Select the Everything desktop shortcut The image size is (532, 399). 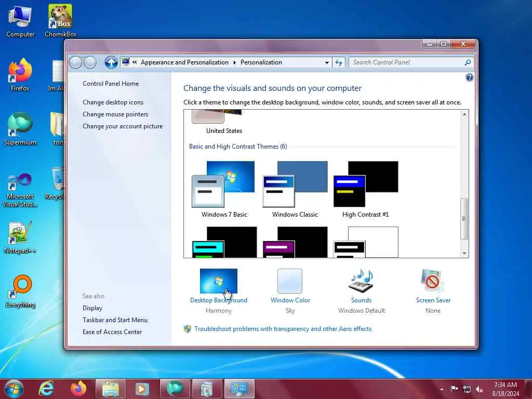pyautogui.click(x=20, y=291)
